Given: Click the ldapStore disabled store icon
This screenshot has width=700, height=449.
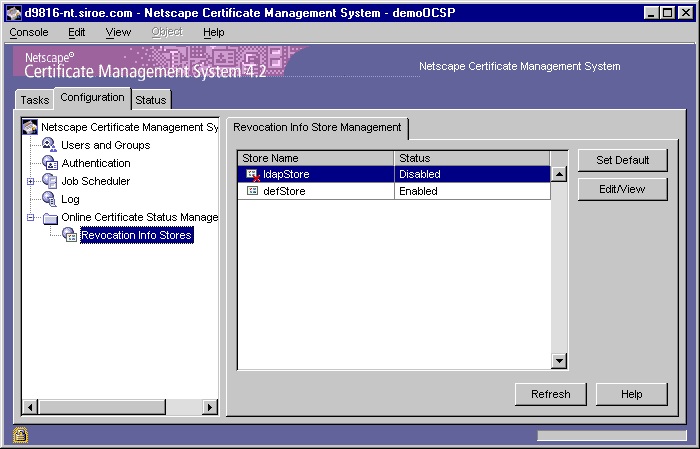Looking at the screenshot, I should (253, 175).
